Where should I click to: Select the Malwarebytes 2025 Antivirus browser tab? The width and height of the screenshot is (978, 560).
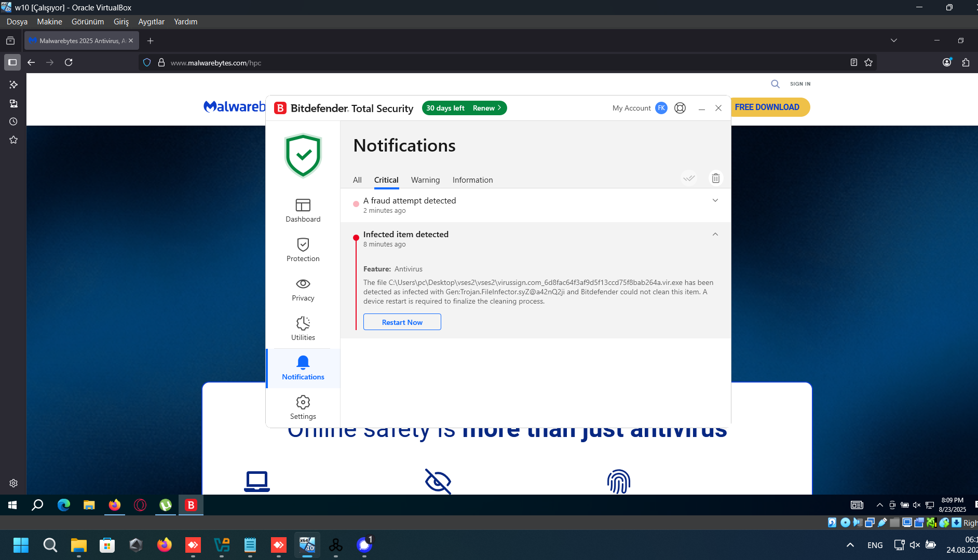click(80, 40)
